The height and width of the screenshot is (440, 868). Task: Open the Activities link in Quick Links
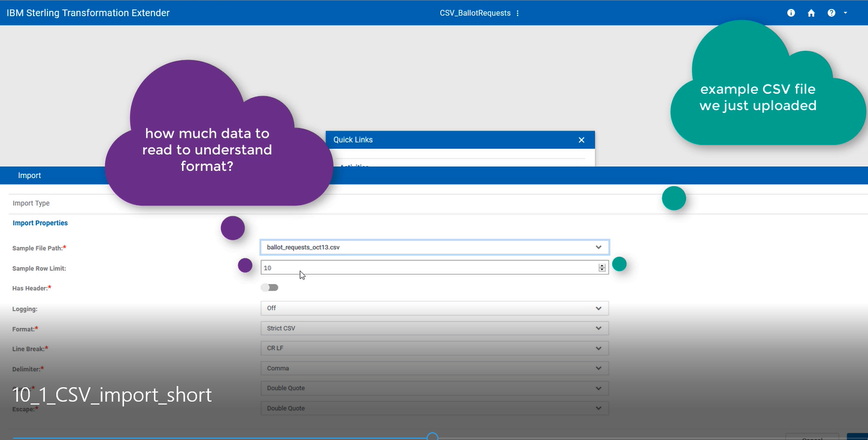353,167
